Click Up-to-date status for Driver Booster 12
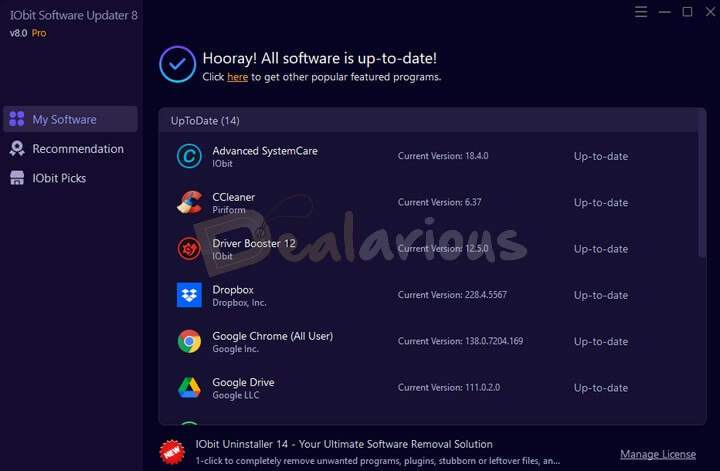The image size is (720, 471). coord(601,249)
